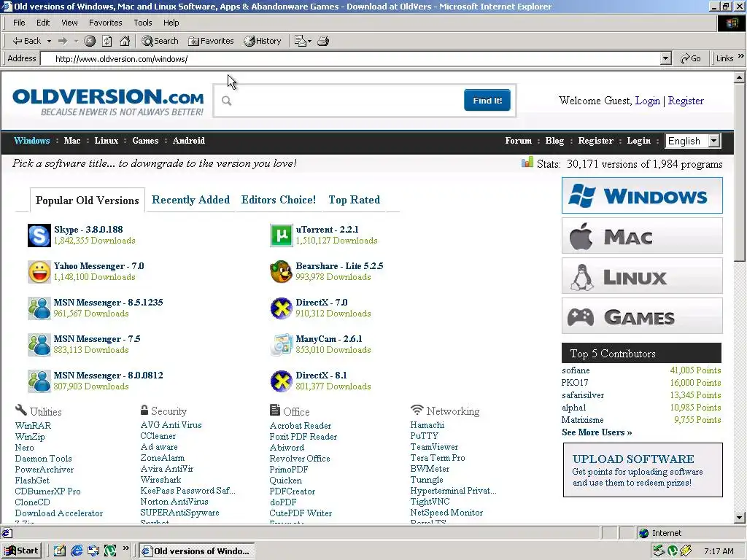
Task: Click the MSN Messenger 7.5 icon
Action: 39,345
